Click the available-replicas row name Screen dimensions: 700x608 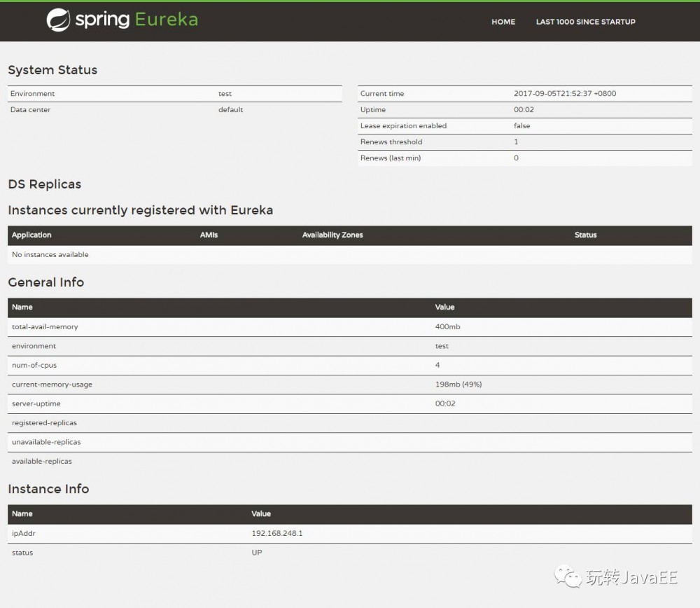coord(42,462)
